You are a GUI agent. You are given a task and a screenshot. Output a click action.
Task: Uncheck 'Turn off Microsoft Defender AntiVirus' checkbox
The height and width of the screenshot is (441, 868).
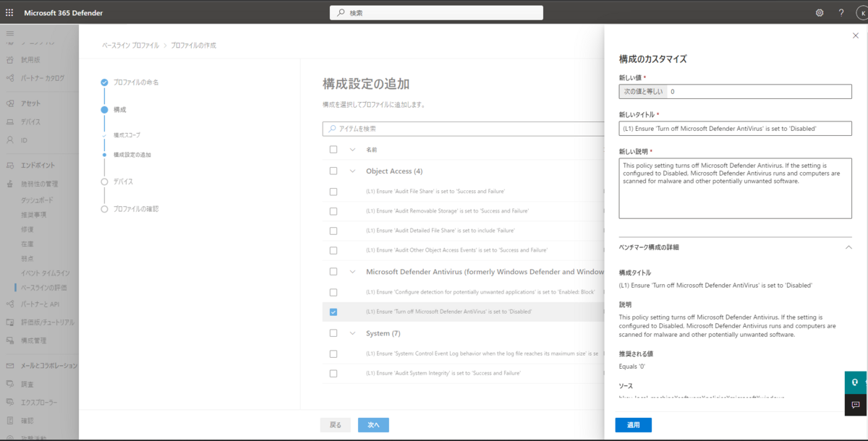coord(333,312)
